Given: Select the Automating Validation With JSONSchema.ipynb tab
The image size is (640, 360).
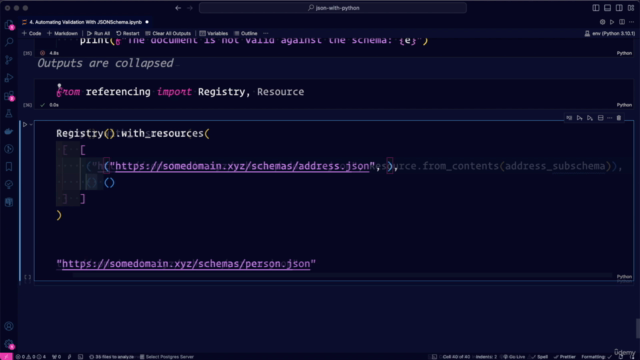Looking at the screenshot, I should (x=86, y=22).
